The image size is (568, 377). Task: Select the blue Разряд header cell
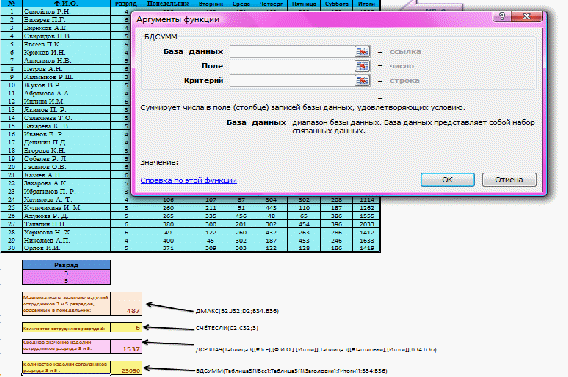click(x=66, y=265)
